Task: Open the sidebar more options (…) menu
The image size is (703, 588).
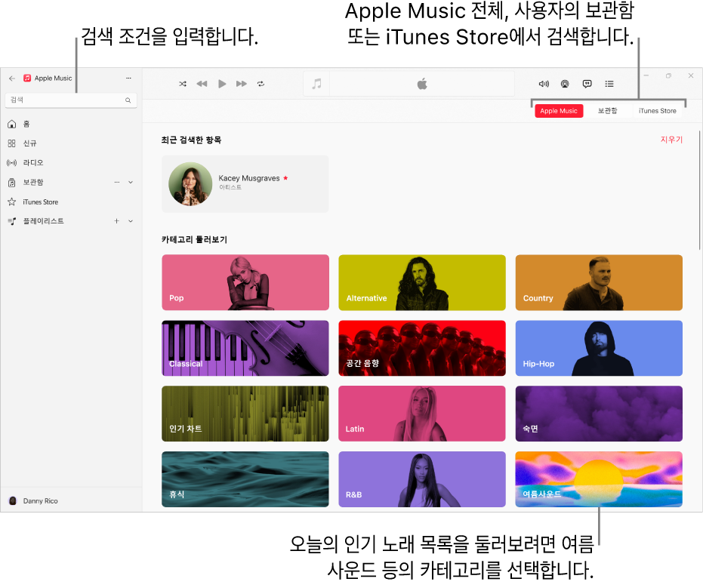Action: tap(128, 78)
